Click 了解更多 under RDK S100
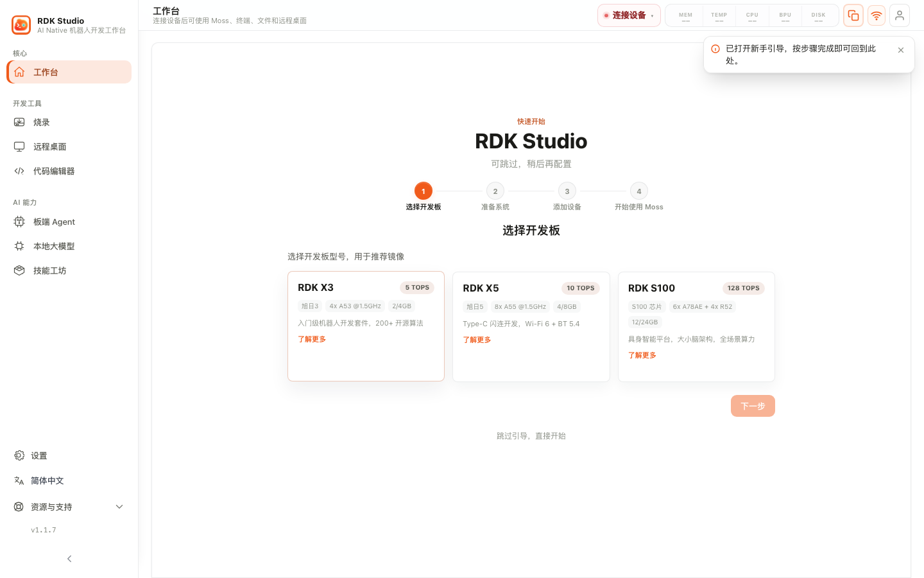 (642, 355)
